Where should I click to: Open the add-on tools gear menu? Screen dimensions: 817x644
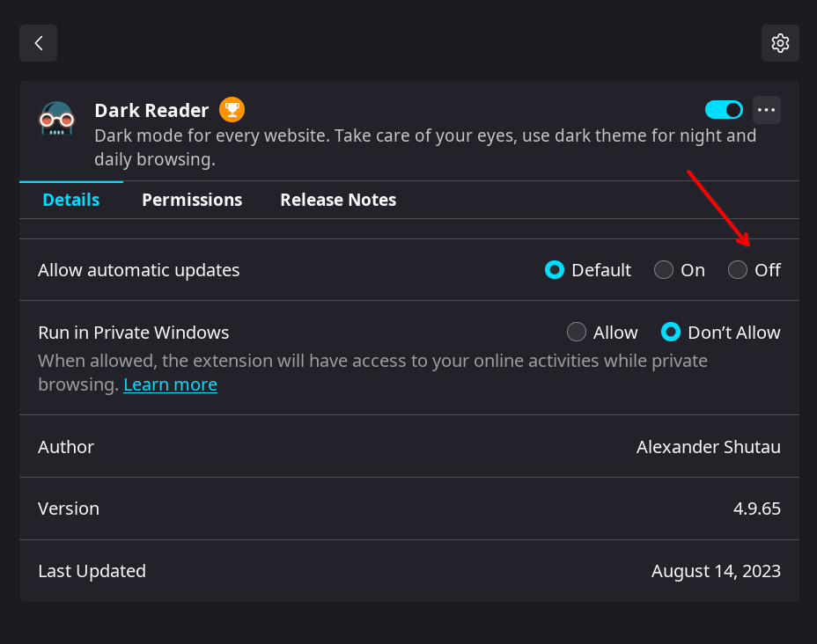(x=780, y=43)
